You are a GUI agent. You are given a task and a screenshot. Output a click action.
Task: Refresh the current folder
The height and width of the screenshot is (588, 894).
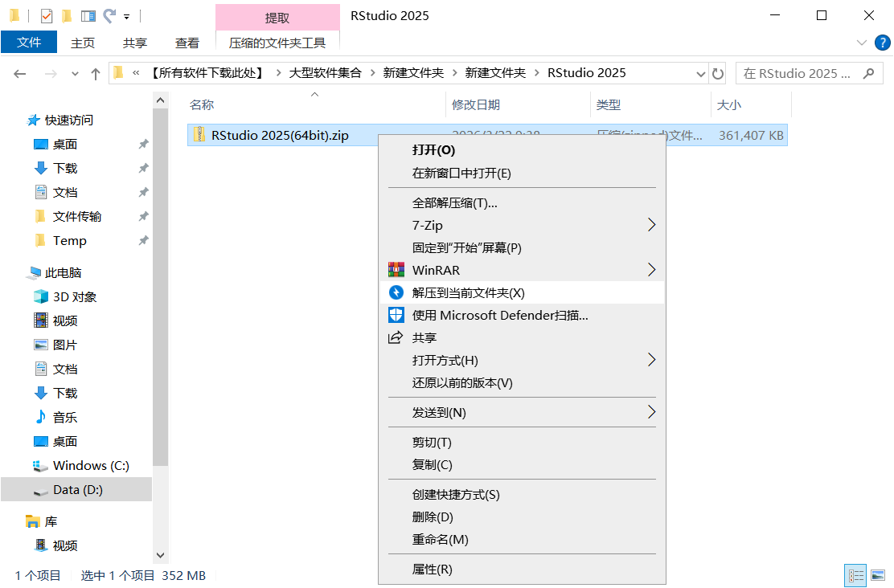pos(718,74)
